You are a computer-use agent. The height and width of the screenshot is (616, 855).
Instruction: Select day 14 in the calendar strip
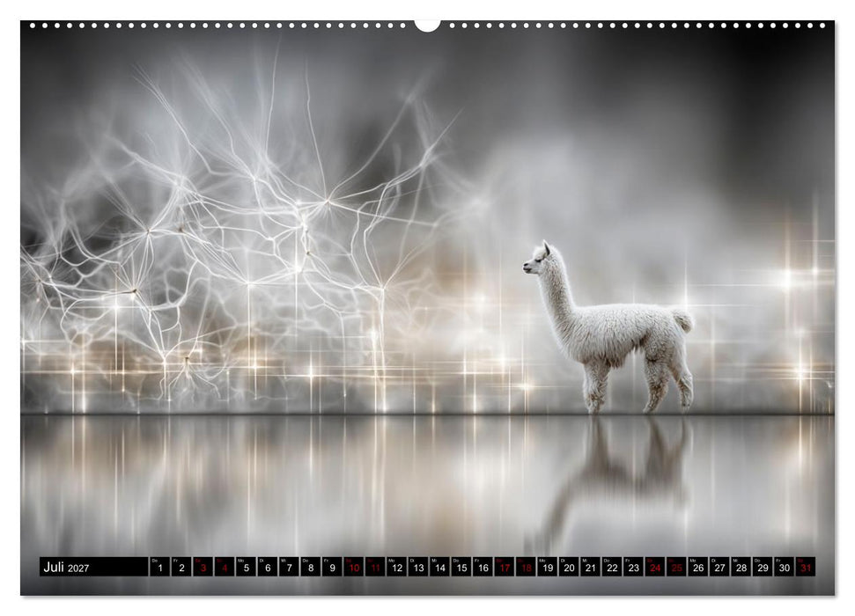tap(439, 567)
